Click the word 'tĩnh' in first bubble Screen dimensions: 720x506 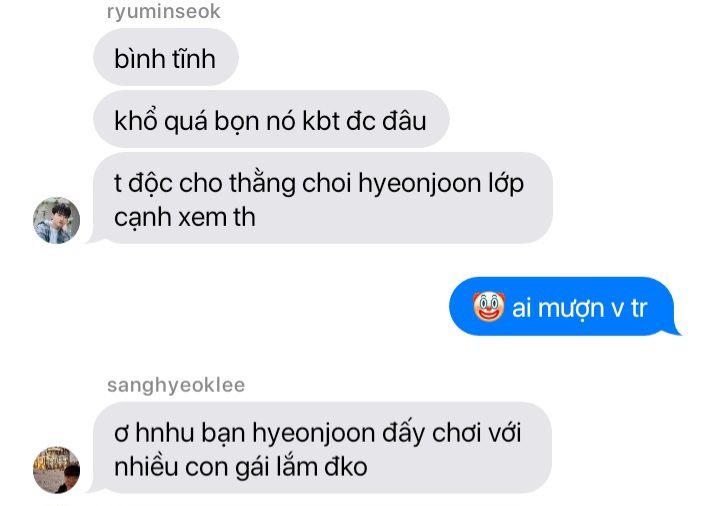tap(193, 59)
